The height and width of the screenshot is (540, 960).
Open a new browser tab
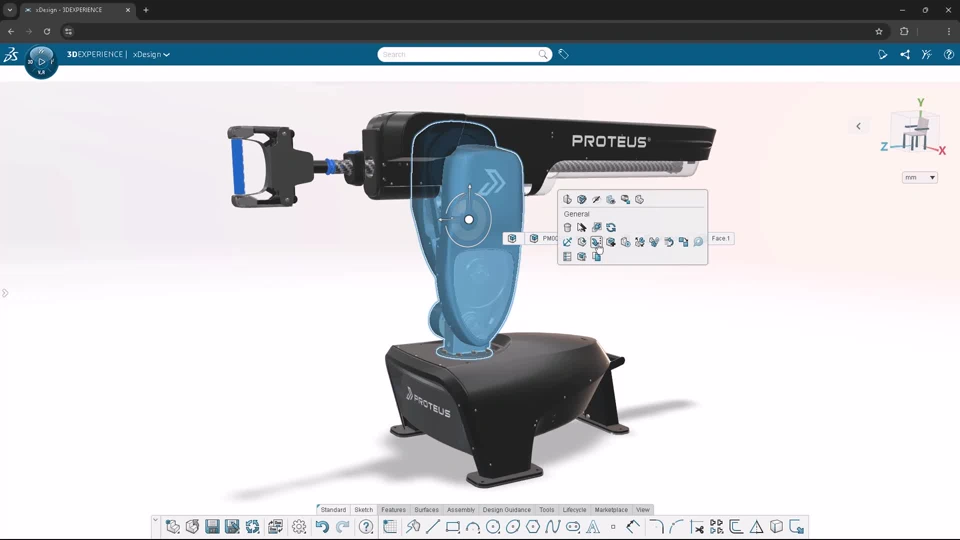point(146,10)
